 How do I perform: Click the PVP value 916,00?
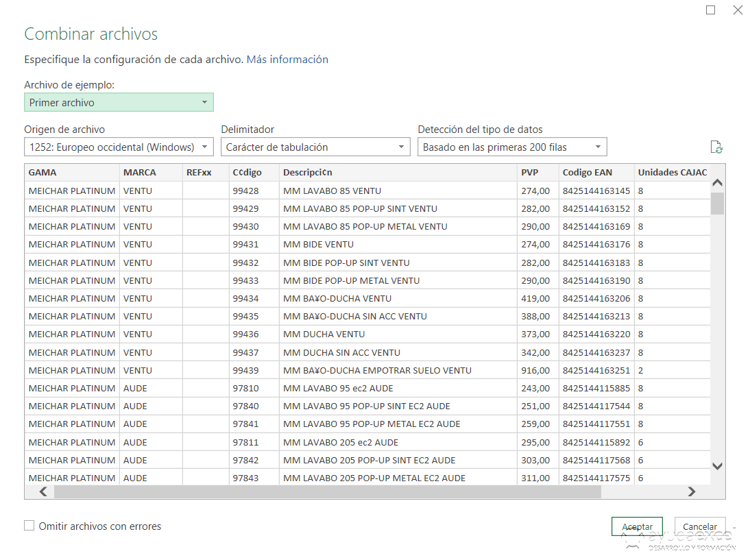pyautogui.click(x=537, y=370)
